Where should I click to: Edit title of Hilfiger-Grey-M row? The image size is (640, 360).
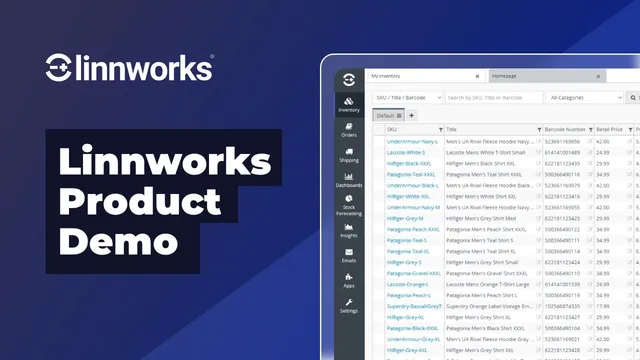[x=538, y=218]
